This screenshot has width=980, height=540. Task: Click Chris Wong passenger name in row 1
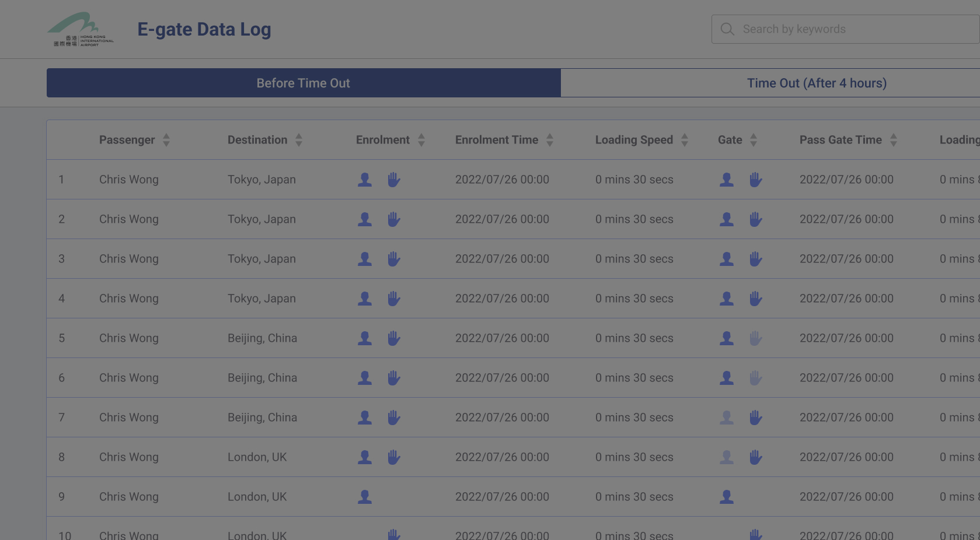click(x=129, y=180)
